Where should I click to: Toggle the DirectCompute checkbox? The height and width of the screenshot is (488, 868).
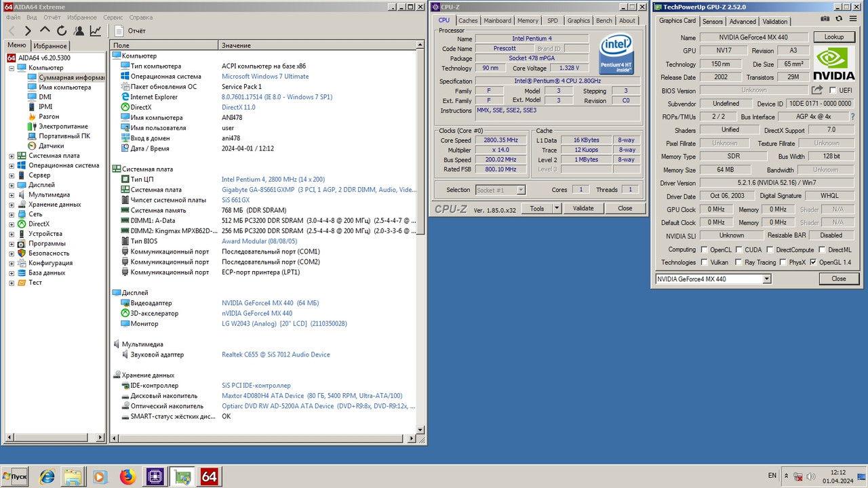click(770, 250)
